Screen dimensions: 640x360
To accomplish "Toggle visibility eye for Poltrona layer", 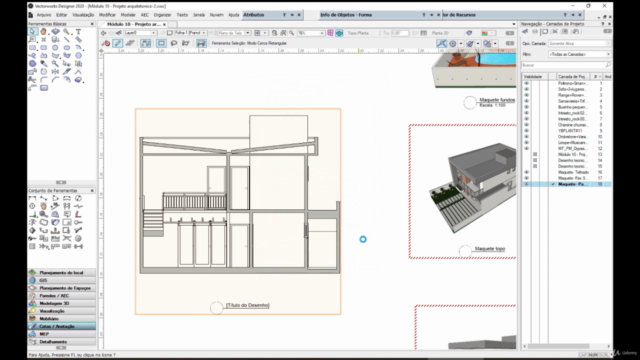I will tap(527, 83).
